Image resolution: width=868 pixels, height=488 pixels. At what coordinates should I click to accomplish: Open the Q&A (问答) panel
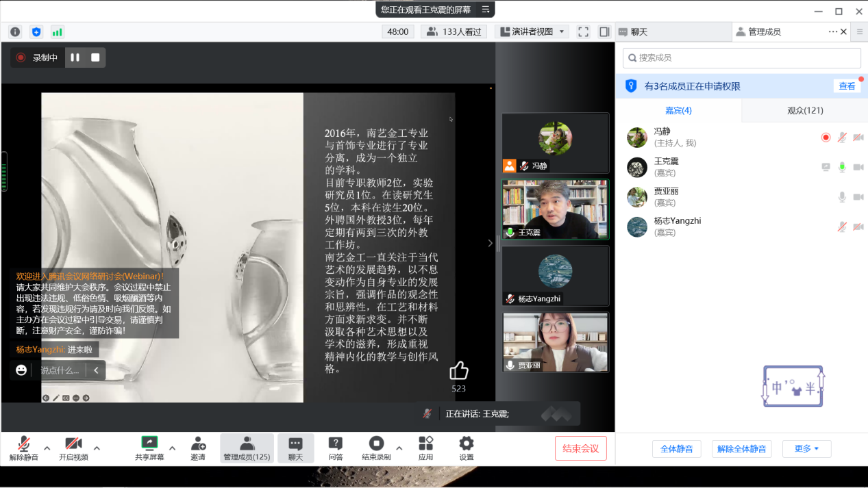(x=335, y=448)
